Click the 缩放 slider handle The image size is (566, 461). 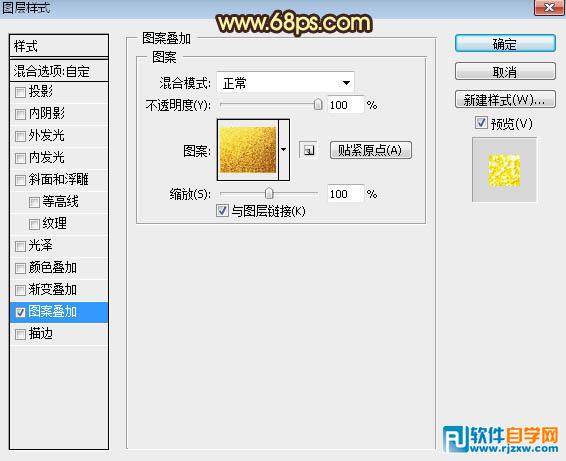pyautogui.click(x=269, y=193)
